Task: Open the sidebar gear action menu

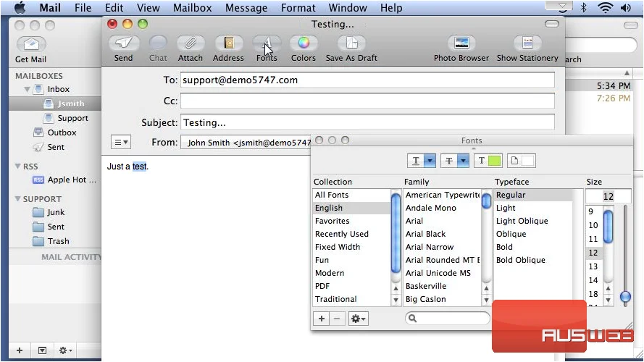Action: pos(65,350)
